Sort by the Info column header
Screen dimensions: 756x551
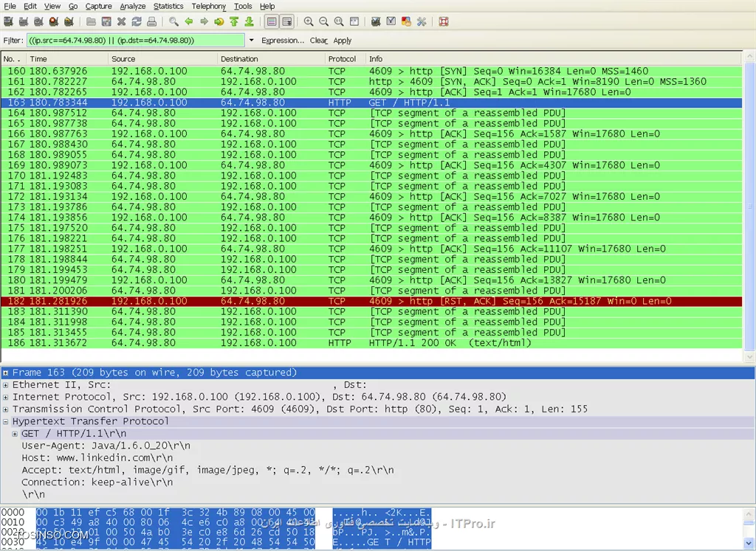coord(554,59)
